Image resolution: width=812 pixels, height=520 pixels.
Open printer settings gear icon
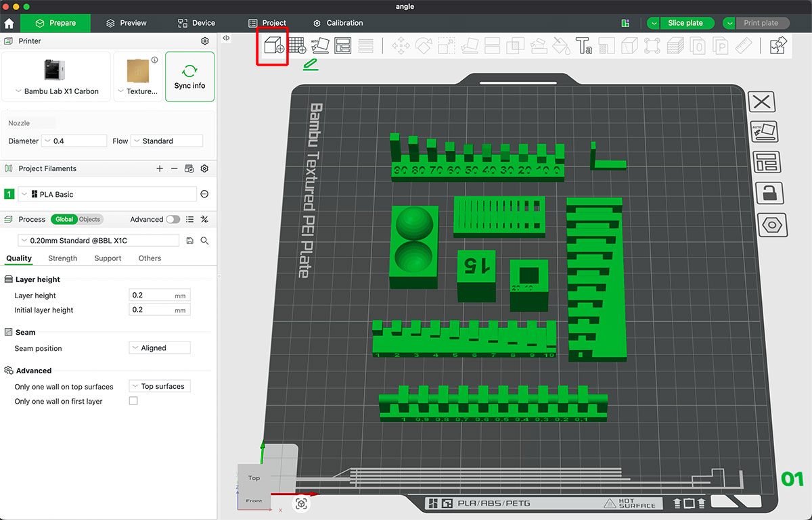(x=205, y=41)
